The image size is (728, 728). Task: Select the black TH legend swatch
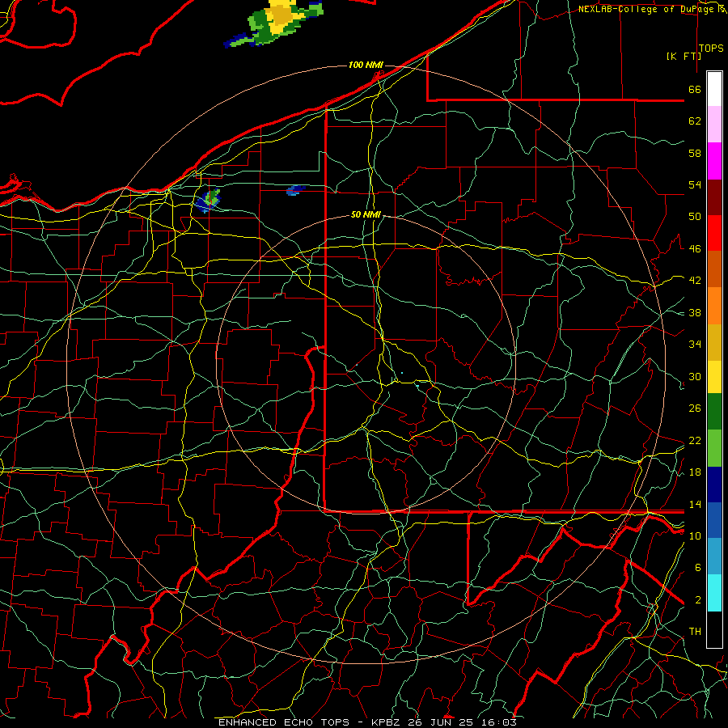714,629
